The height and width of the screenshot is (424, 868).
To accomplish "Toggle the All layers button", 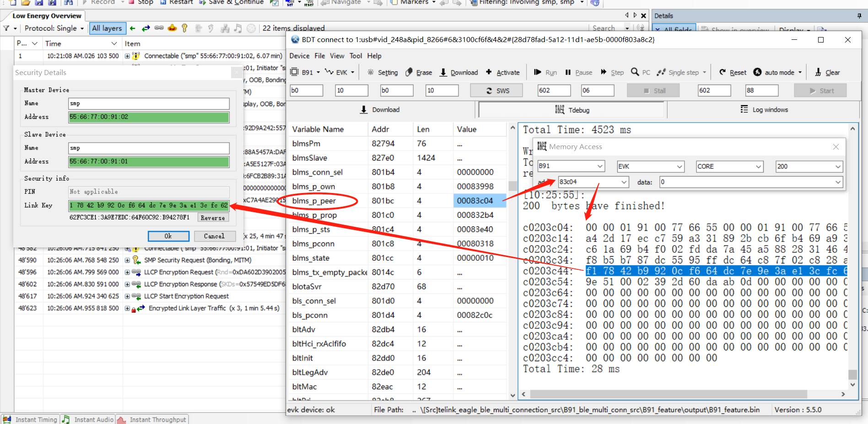I will (x=107, y=28).
